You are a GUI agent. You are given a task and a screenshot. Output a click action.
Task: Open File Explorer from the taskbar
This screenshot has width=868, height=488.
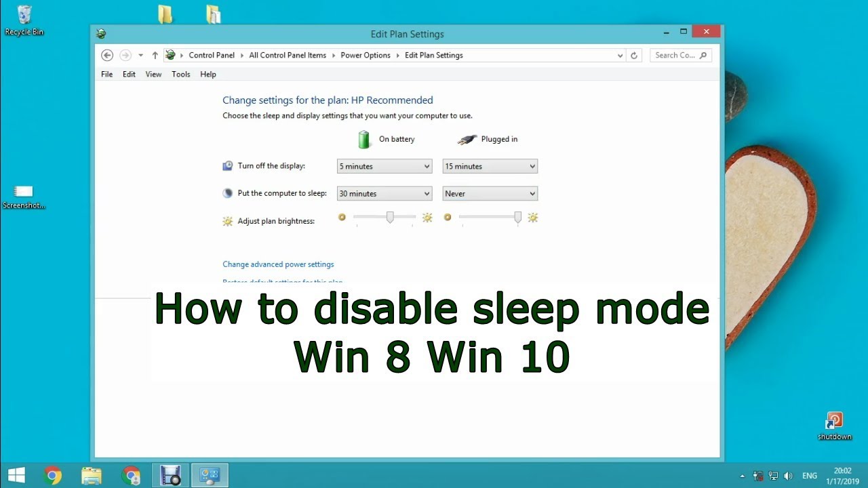click(x=92, y=475)
